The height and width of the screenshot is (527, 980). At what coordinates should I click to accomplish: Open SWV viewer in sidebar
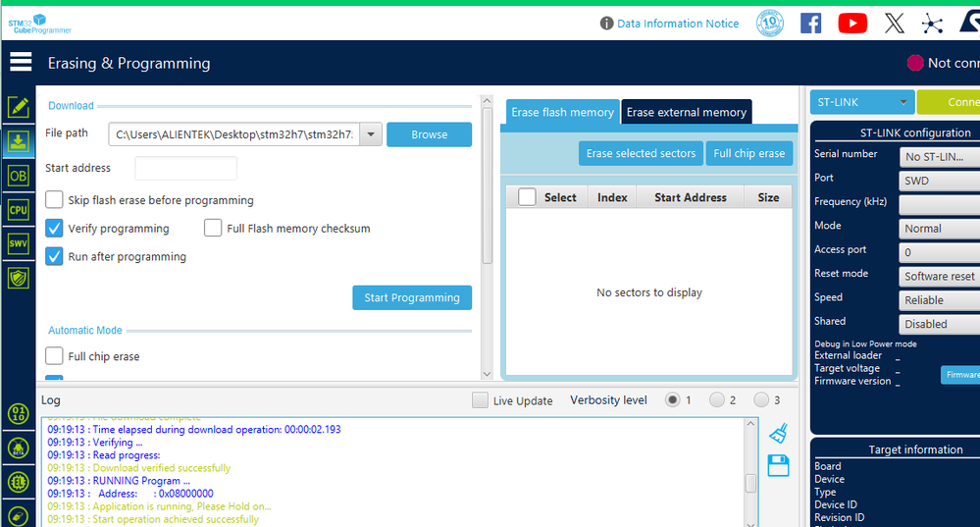tap(18, 243)
